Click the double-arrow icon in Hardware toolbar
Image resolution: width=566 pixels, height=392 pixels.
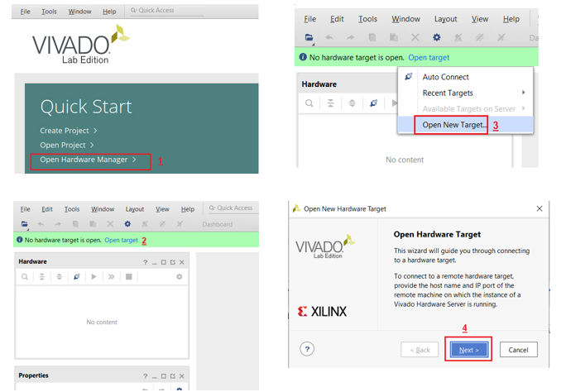(111, 277)
